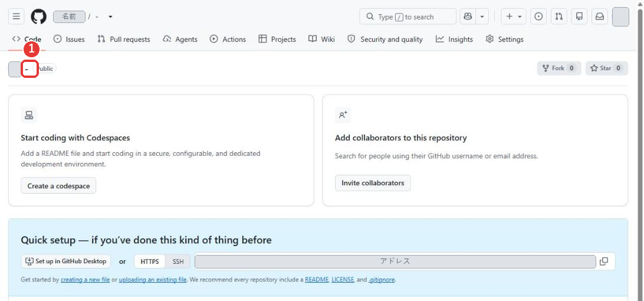Open the create new plus menu
This screenshot has width=644, height=301.
pyautogui.click(x=514, y=17)
